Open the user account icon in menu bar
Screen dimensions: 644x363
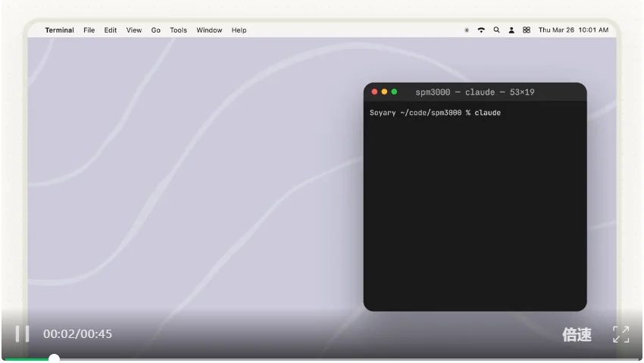coord(511,30)
